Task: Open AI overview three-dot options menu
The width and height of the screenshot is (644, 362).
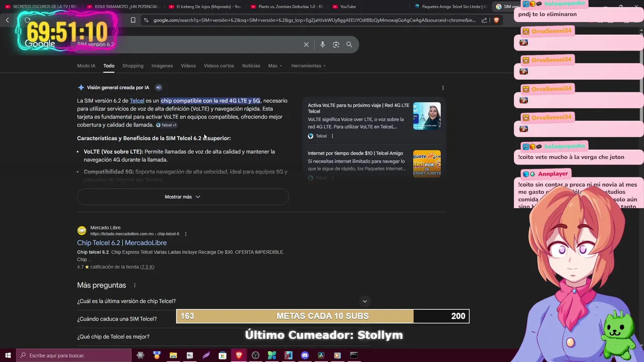Action: (x=443, y=87)
